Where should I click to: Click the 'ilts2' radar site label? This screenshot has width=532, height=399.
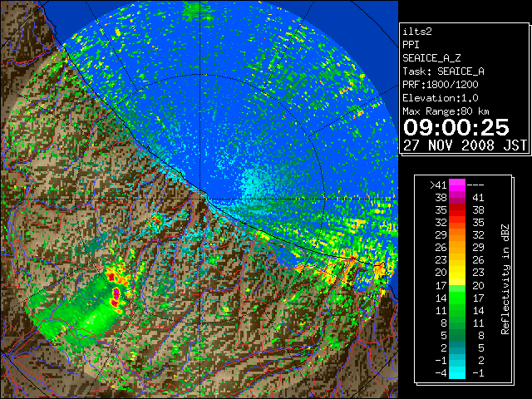417,32
